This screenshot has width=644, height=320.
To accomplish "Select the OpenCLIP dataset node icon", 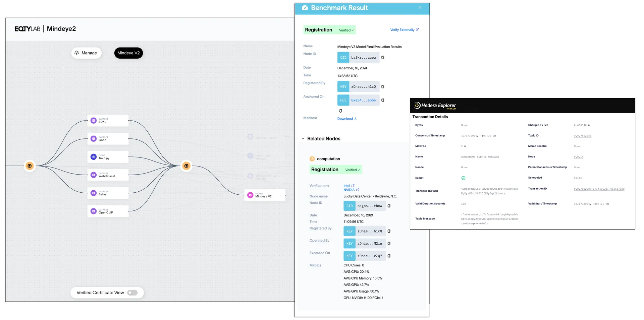I will (94, 211).
